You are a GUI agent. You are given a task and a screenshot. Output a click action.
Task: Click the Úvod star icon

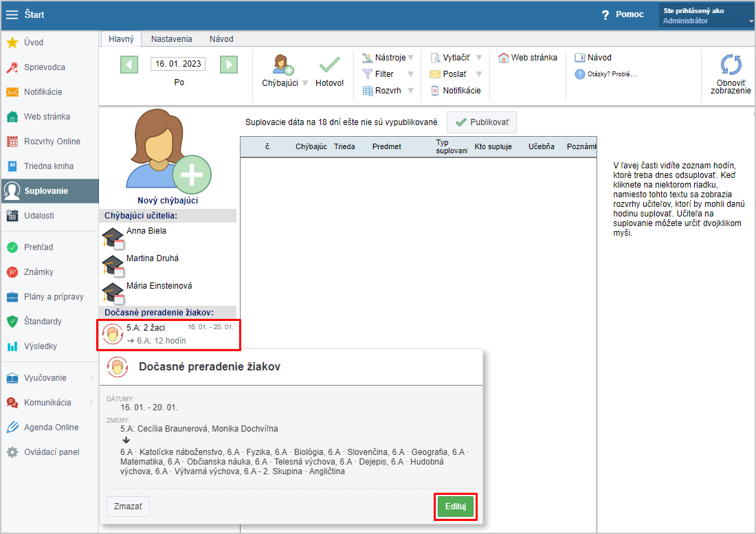pos(12,43)
